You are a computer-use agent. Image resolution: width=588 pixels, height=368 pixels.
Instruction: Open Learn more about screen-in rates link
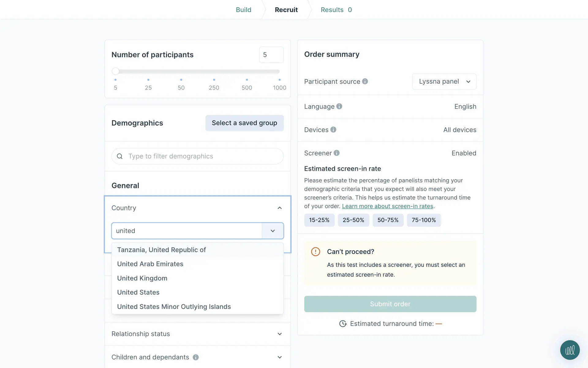pos(387,206)
